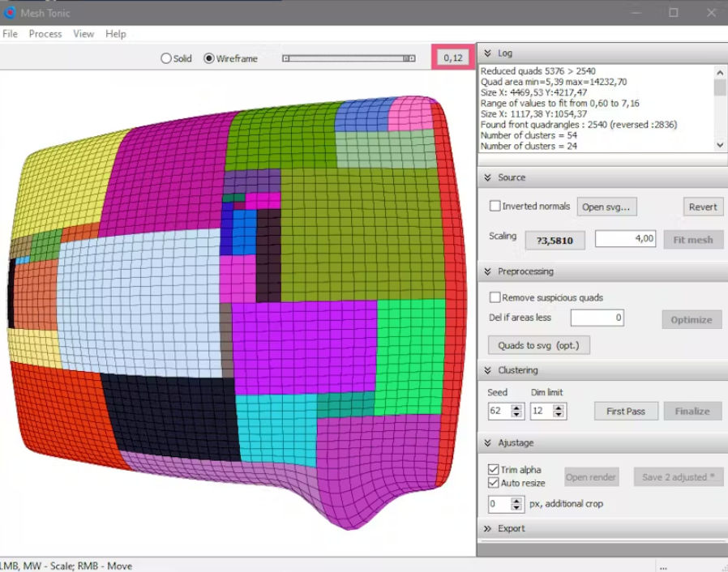The height and width of the screenshot is (572, 728).
Task: Collapse the Preprocessing section
Action: [x=487, y=271]
